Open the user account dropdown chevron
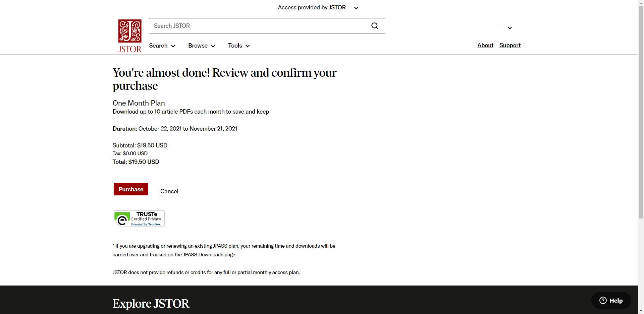The height and width of the screenshot is (314, 644). click(x=509, y=28)
